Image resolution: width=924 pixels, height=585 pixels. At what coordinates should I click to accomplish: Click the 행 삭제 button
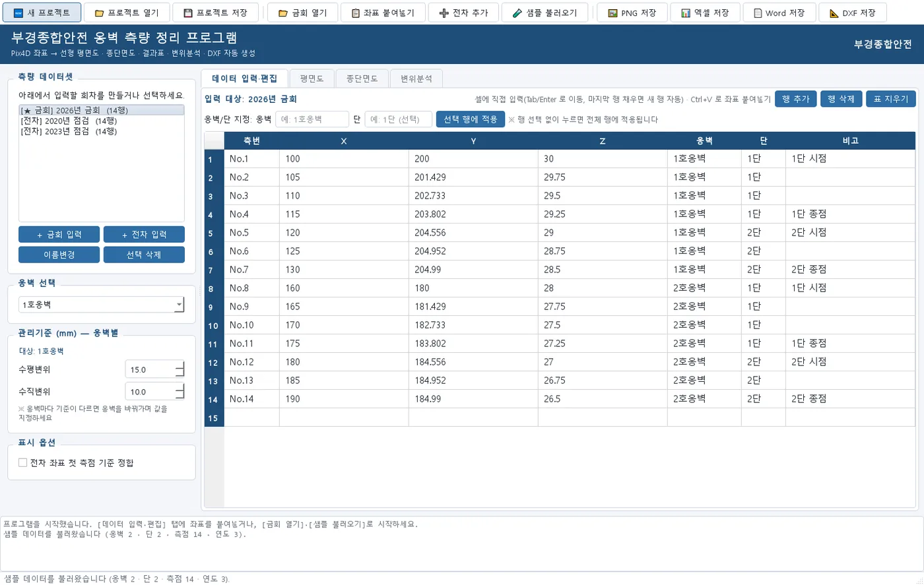[841, 99]
